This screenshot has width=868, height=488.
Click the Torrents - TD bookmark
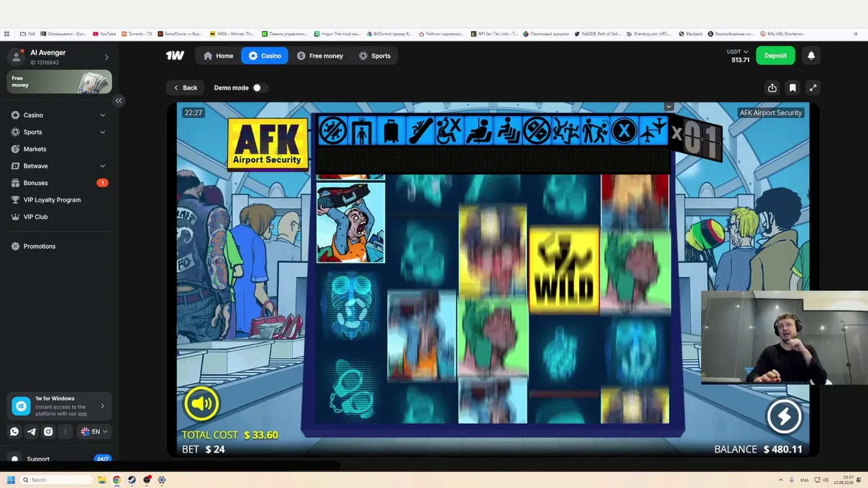click(136, 34)
